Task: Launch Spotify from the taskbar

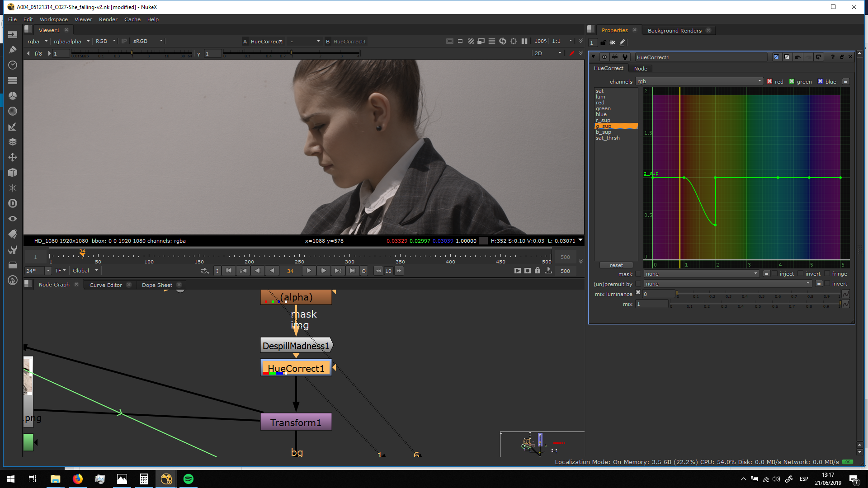Action: click(x=189, y=479)
